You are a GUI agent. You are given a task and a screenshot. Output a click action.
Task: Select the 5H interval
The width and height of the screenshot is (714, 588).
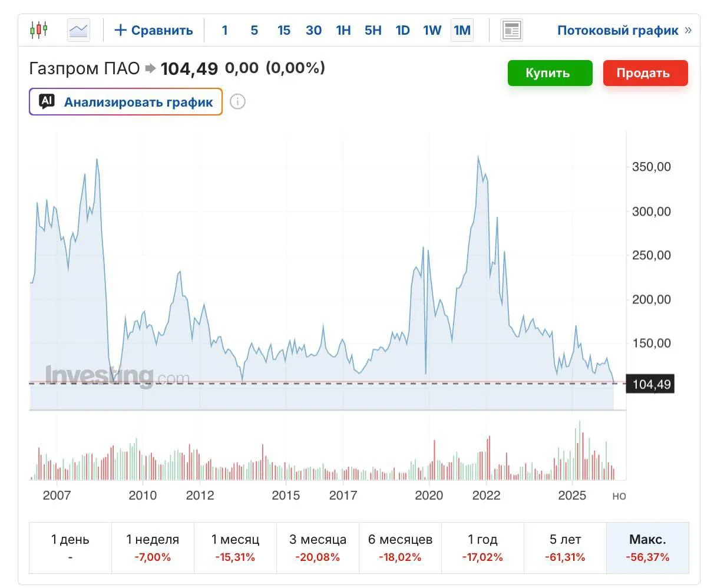[373, 30]
